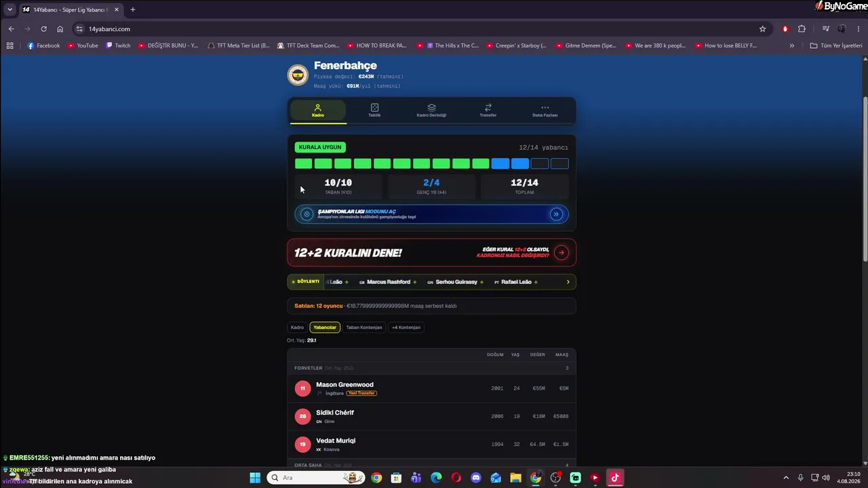Click the Söylenti rumor label
The image size is (868, 488).
tap(306, 281)
